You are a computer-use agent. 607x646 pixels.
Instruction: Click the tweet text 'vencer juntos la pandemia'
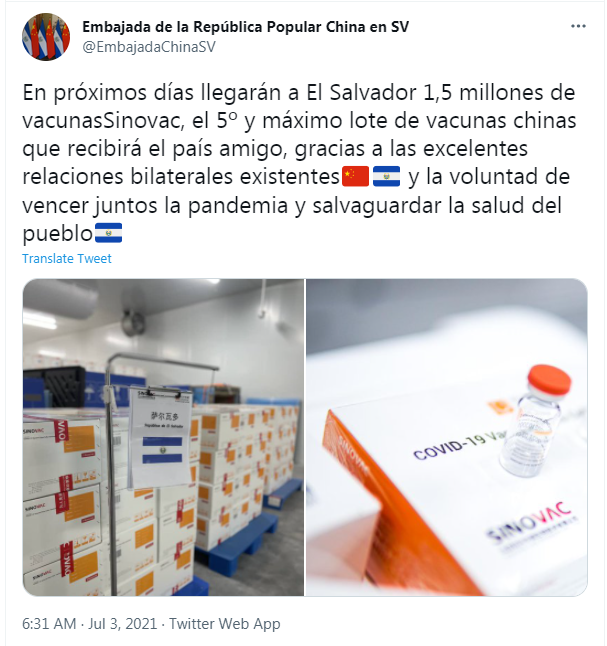[155, 206]
